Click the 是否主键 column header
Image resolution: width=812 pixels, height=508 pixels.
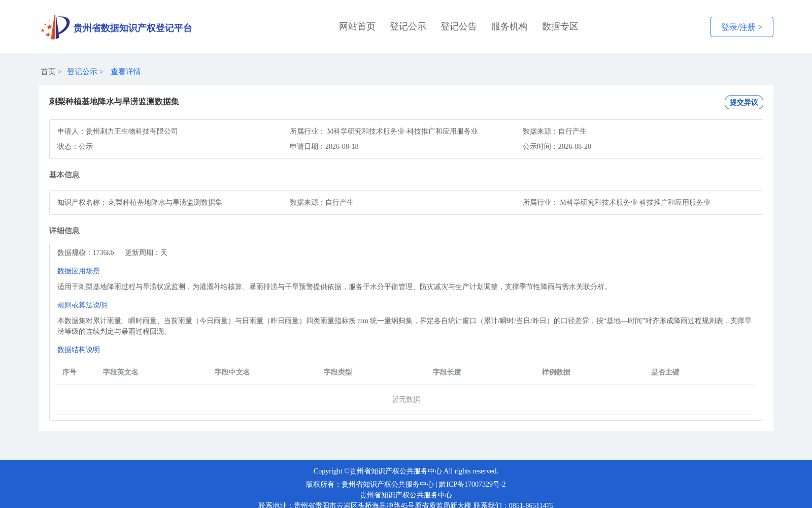[x=665, y=372]
